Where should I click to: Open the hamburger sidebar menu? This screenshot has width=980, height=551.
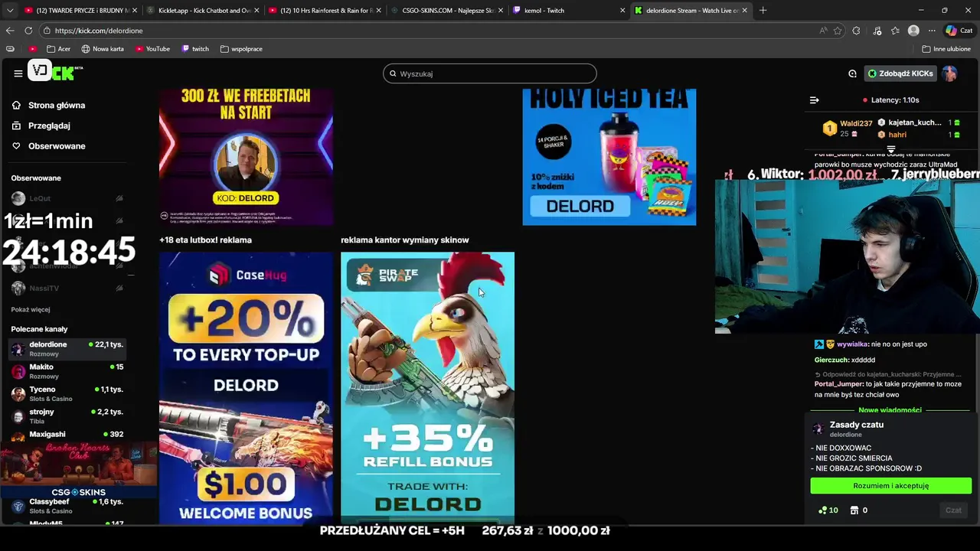coord(18,73)
